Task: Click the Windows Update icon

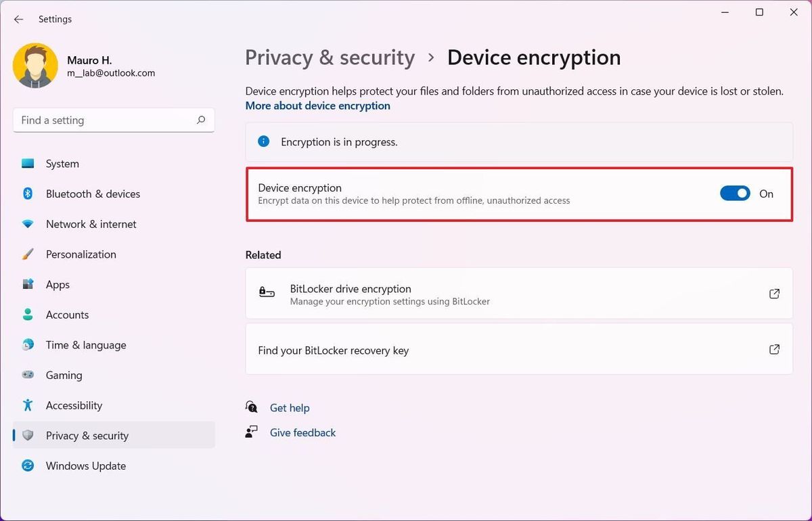Action: coord(28,466)
